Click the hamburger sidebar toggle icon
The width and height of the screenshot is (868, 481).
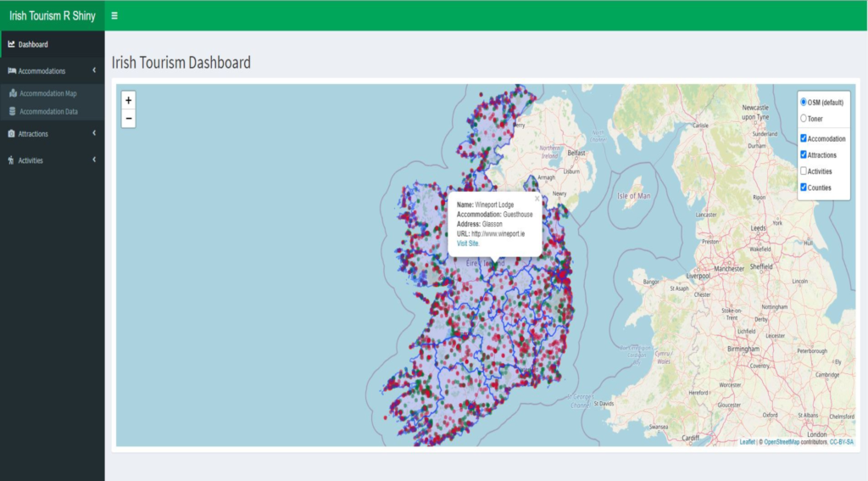114,15
